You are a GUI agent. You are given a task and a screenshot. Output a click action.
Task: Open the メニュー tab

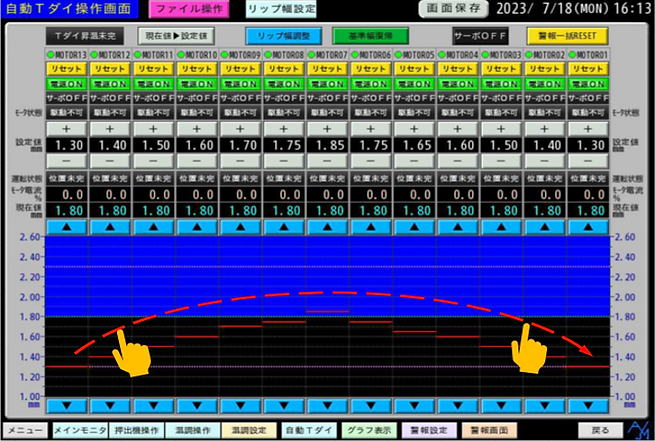(x=25, y=431)
